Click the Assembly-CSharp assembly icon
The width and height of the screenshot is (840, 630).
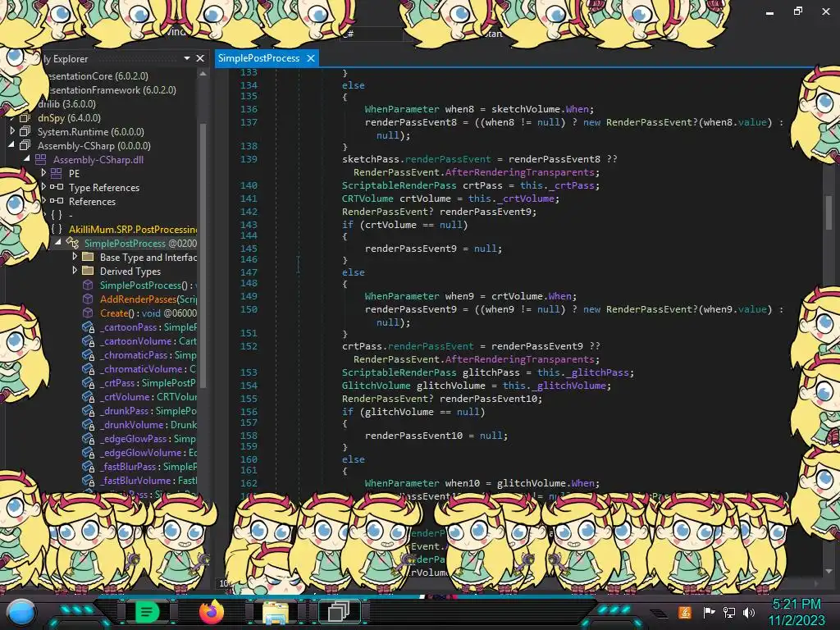[x=25, y=145]
